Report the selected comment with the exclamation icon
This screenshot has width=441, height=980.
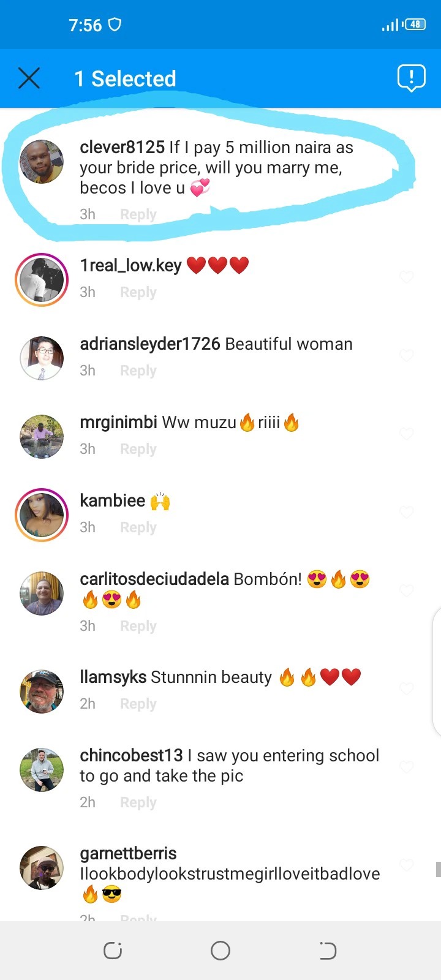point(411,78)
